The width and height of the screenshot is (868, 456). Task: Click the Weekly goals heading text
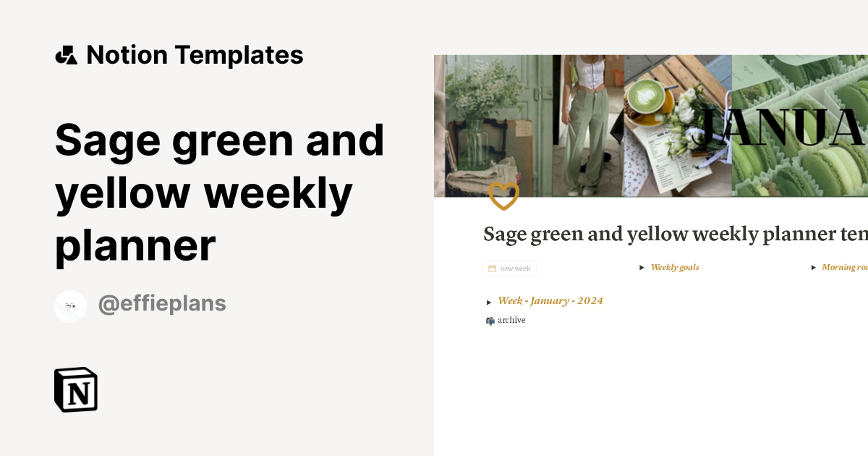(675, 267)
